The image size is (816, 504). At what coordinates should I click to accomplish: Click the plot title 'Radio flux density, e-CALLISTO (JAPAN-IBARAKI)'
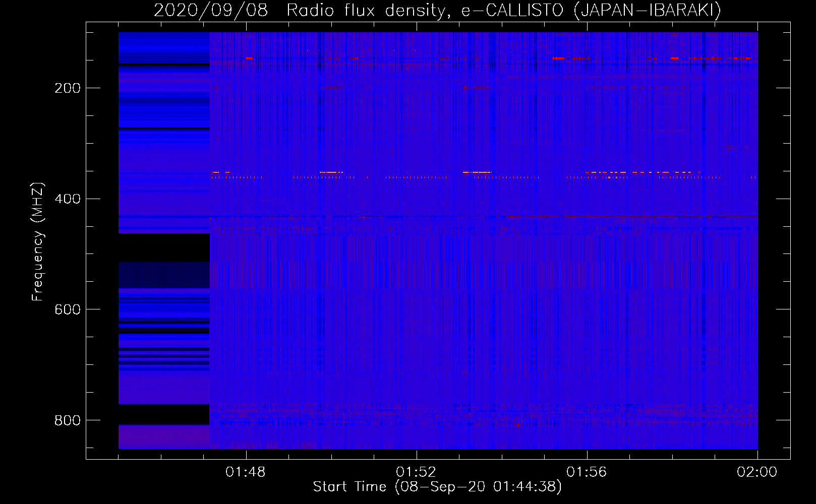click(504, 10)
